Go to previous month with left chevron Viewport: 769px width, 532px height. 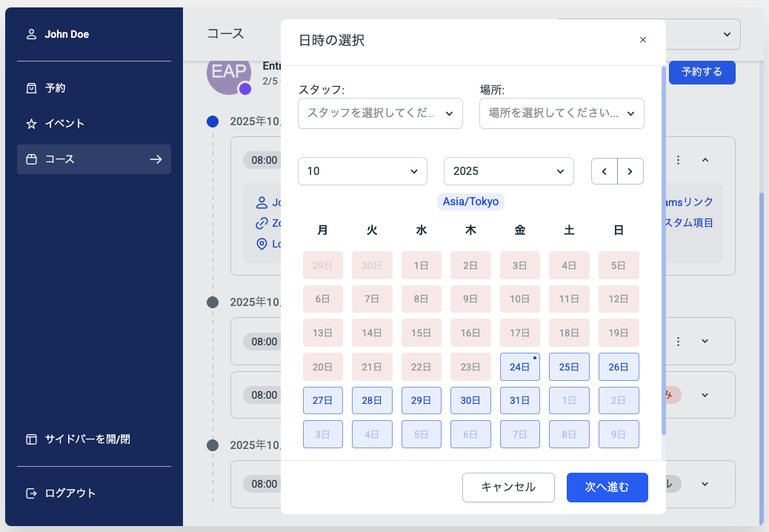[x=604, y=171]
